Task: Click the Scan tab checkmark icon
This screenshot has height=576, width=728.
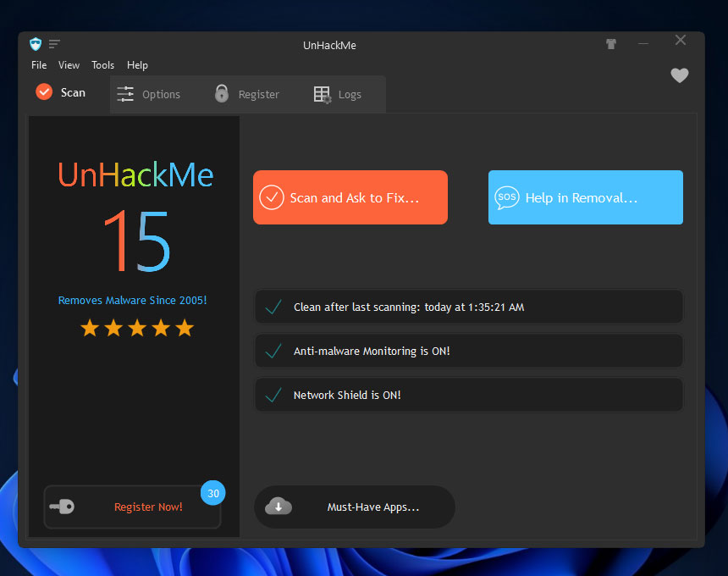Action: click(x=44, y=92)
